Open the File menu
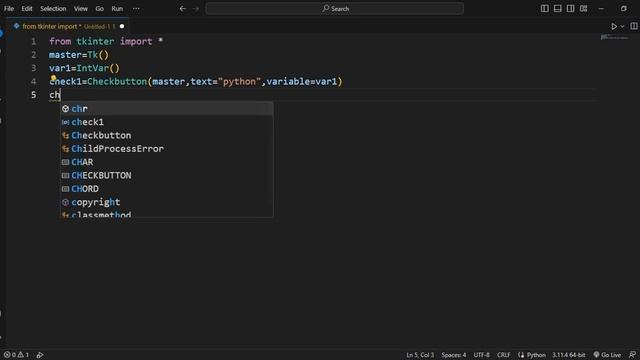 click(x=9, y=9)
